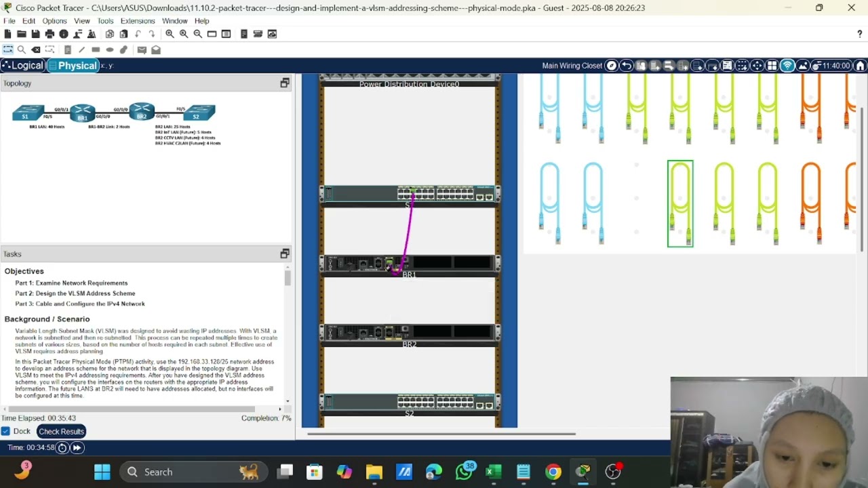This screenshot has width=868, height=488.
Task: Open the File menu
Action: pos(9,21)
